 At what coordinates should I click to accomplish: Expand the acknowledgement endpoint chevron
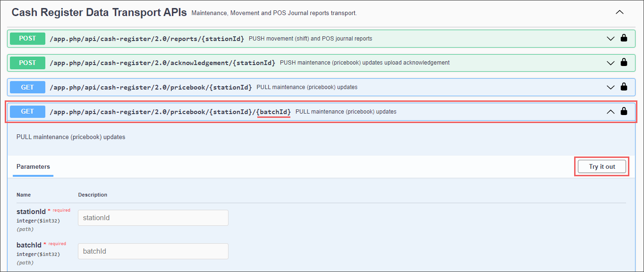click(x=610, y=63)
